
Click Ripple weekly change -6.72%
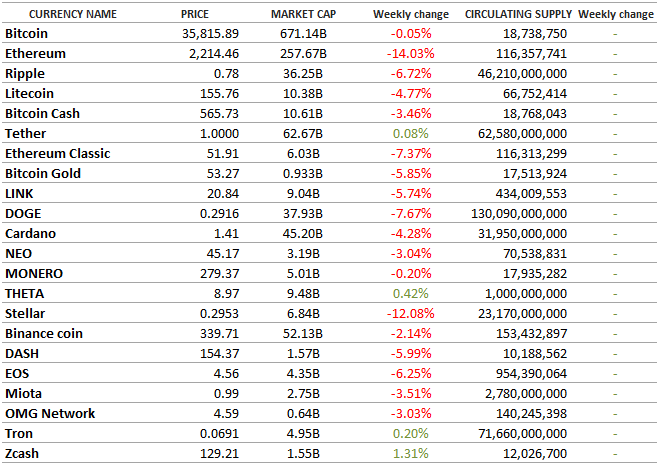coord(411,74)
